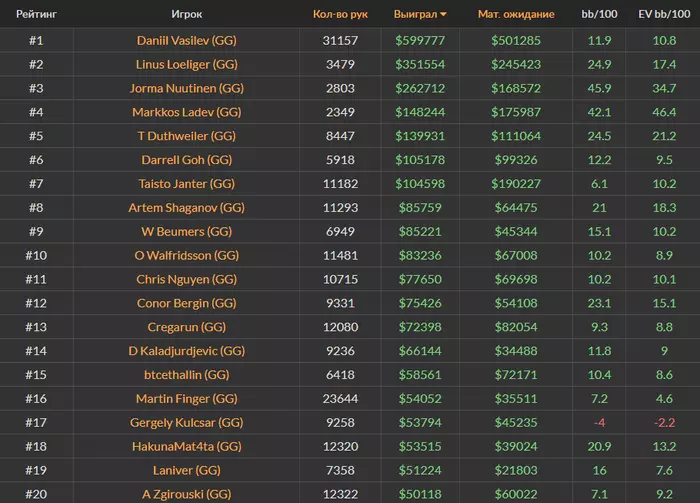Open Taisto Janter (GG) statistics
The width and height of the screenshot is (700, 503).
(187, 184)
